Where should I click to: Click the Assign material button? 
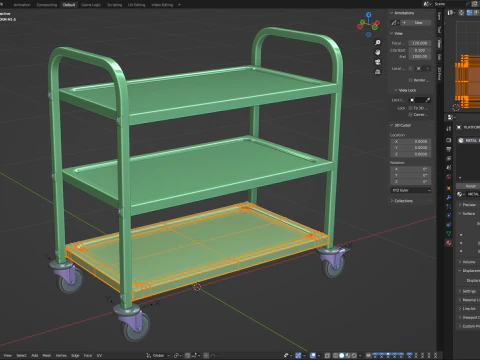click(470, 186)
